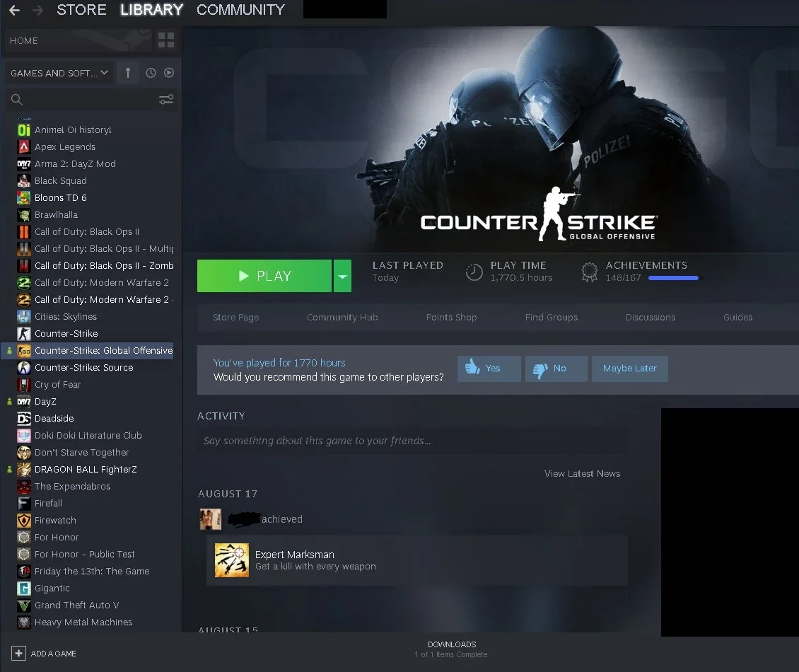Sort library using the up-arrow icon
The height and width of the screenshot is (672, 799).
coord(128,73)
